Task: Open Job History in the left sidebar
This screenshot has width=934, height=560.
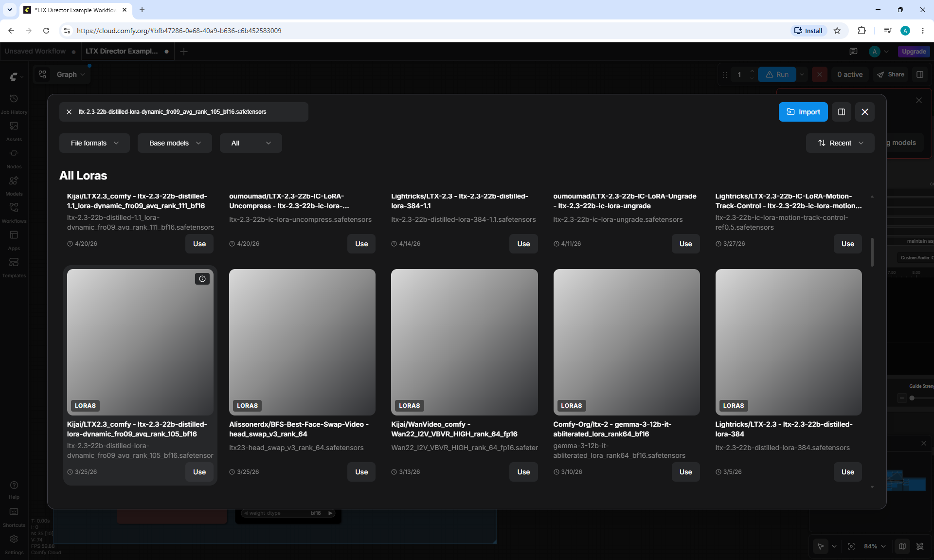Action: click(14, 103)
